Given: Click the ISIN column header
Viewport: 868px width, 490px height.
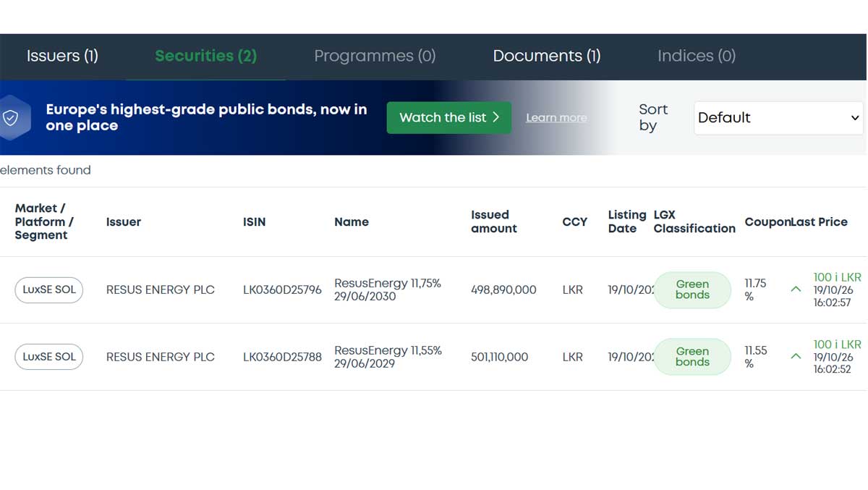Looking at the screenshot, I should click(255, 221).
